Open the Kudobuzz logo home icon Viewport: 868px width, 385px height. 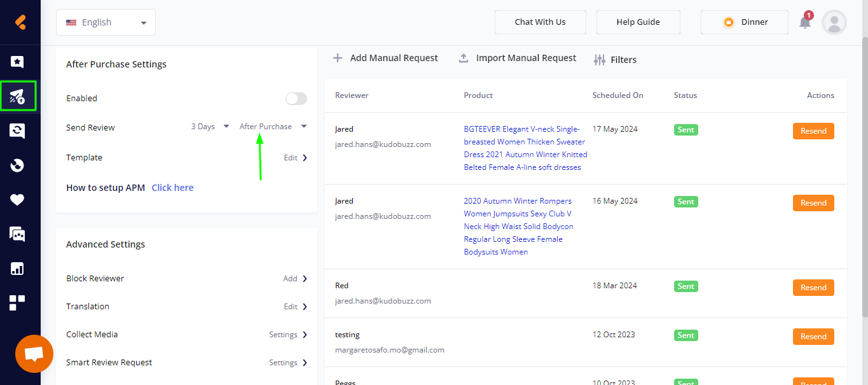point(20,22)
